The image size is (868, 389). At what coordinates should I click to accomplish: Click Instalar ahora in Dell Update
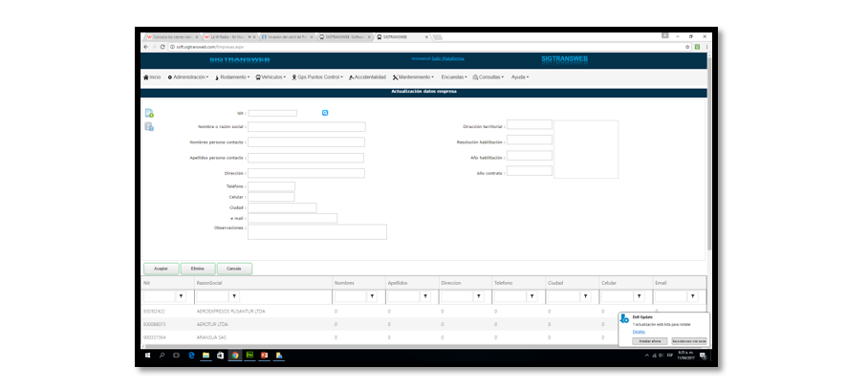tap(650, 341)
